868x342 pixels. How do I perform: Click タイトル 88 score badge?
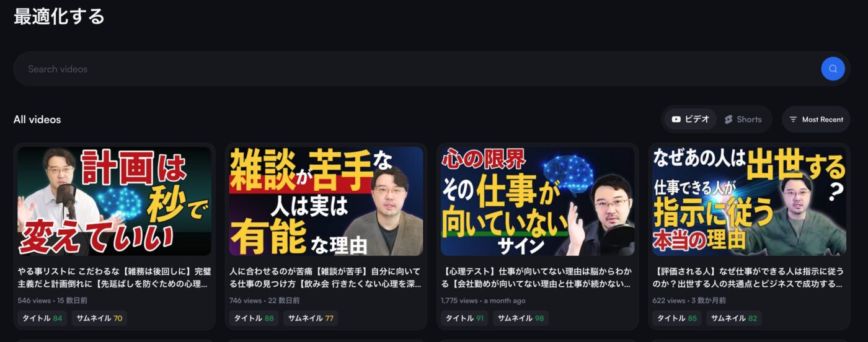point(254,318)
